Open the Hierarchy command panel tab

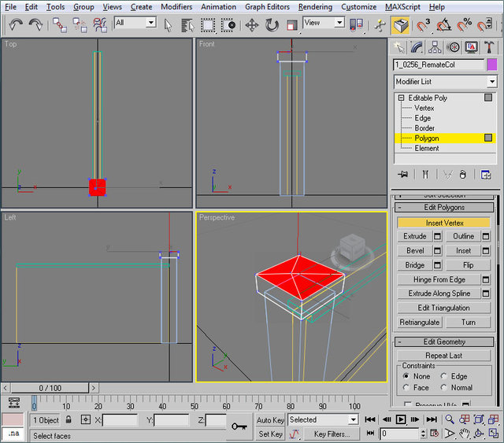pos(435,47)
